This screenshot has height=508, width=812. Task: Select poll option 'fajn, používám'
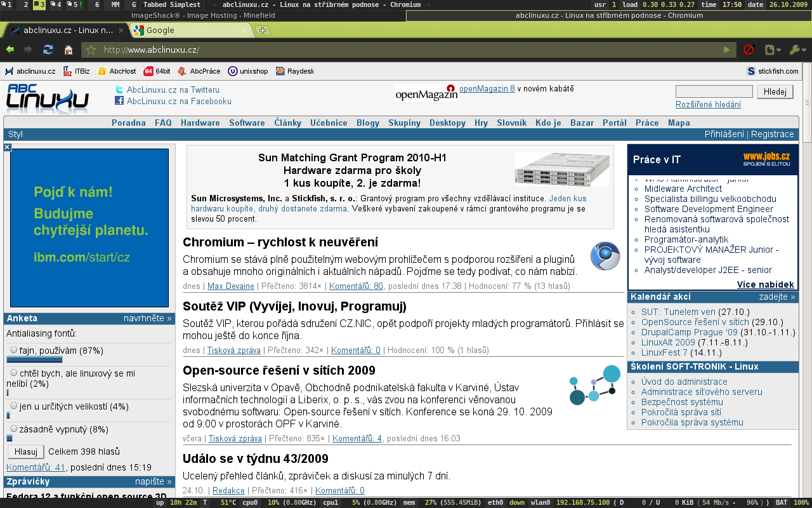point(14,350)
